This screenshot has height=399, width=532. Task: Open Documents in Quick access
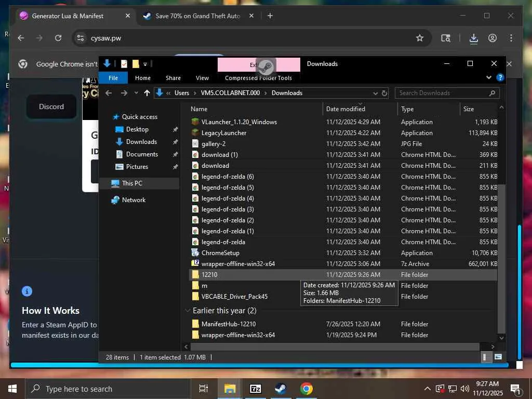coord(142,154)
